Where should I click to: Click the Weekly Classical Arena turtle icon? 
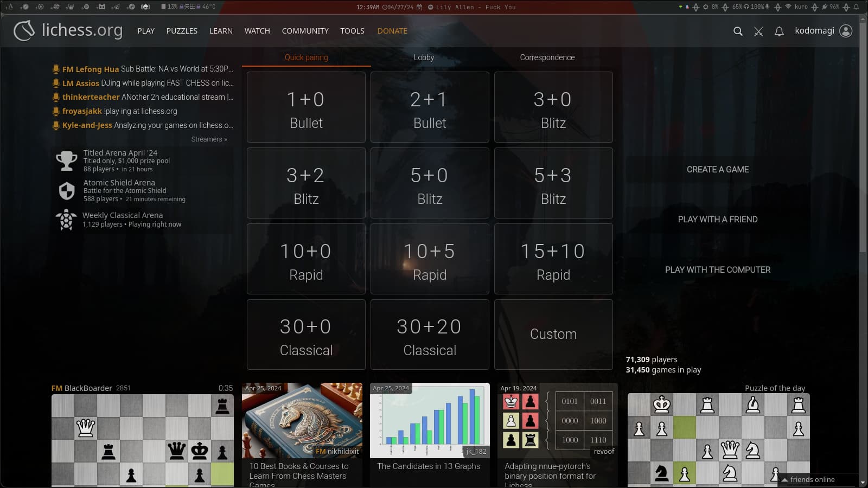tap(66, 220)
